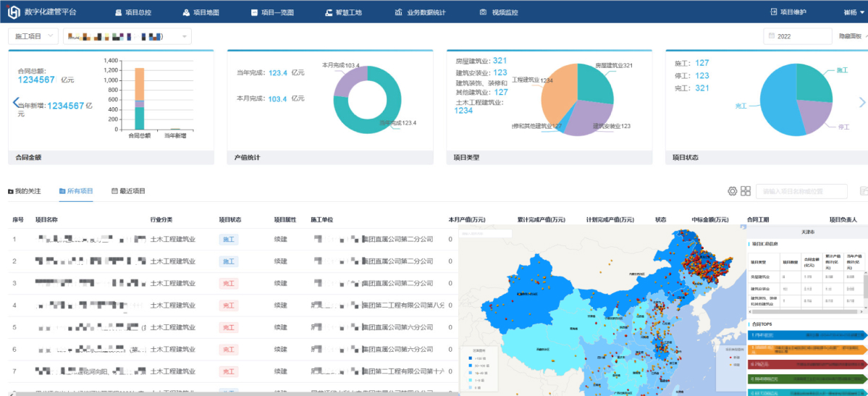Click the table settings gear icon
The height and width of the screenshot is (396, 868).
pos(732,191)
